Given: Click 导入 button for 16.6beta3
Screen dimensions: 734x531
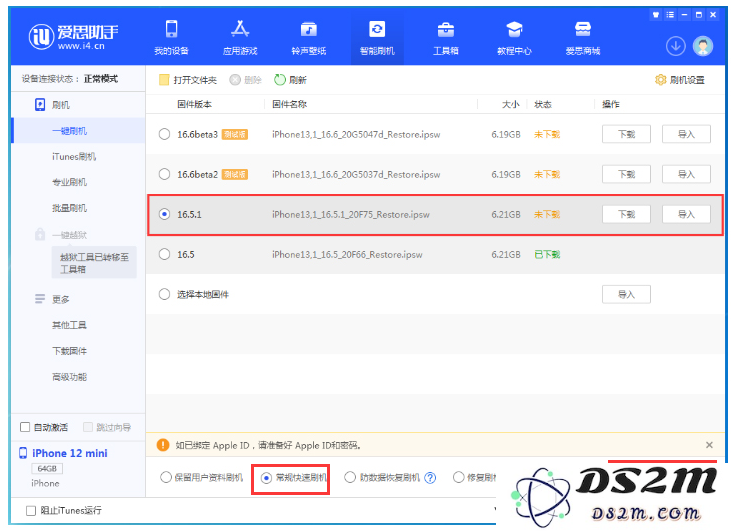Looking at the screenshot, I should [686, 134].
